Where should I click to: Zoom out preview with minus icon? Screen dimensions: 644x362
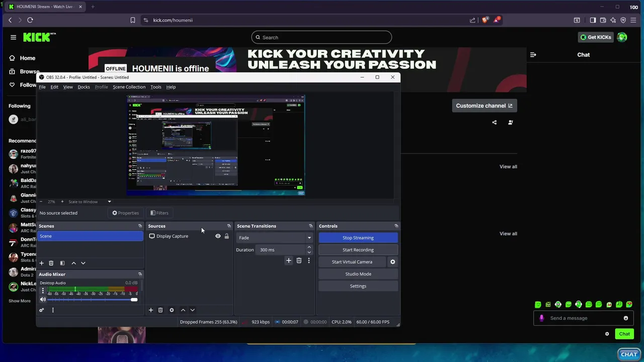[x=41, y=202]
